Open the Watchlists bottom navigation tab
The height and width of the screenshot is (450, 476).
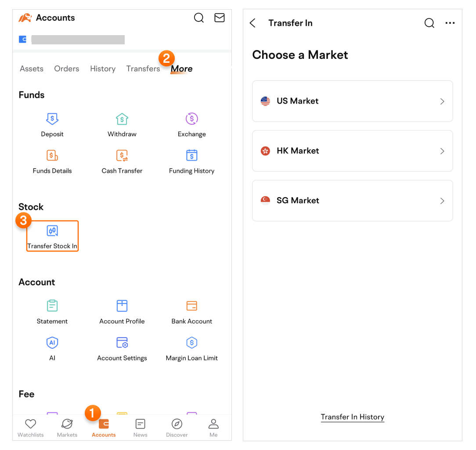[x=30, y=428]
